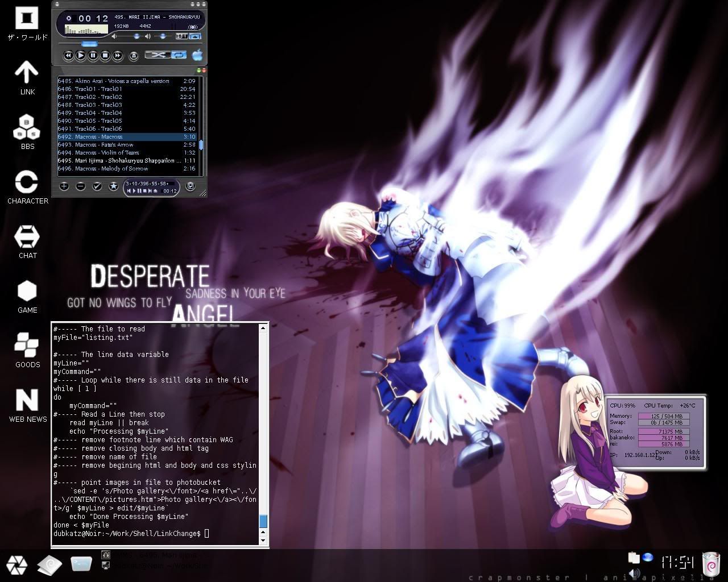Click the speaker volume tray icon
The height and width of the screenshot is (582, 728).
635,573
